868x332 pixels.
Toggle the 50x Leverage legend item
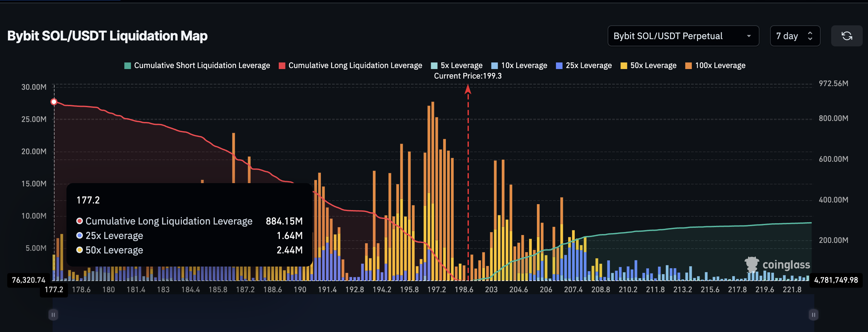pos(648,65)
